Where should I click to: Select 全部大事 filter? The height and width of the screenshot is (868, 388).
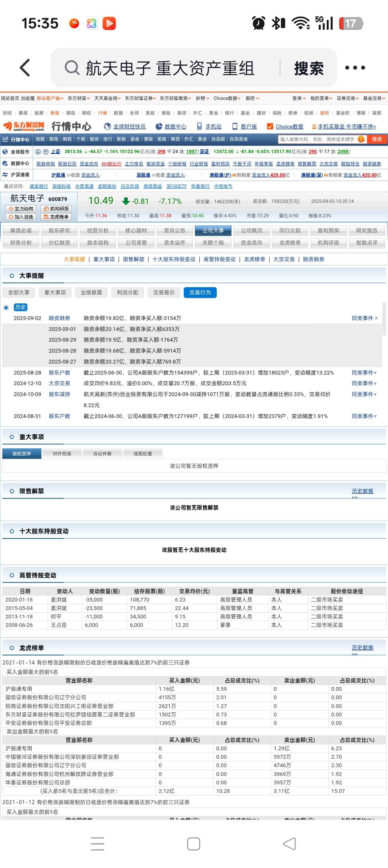19,292
